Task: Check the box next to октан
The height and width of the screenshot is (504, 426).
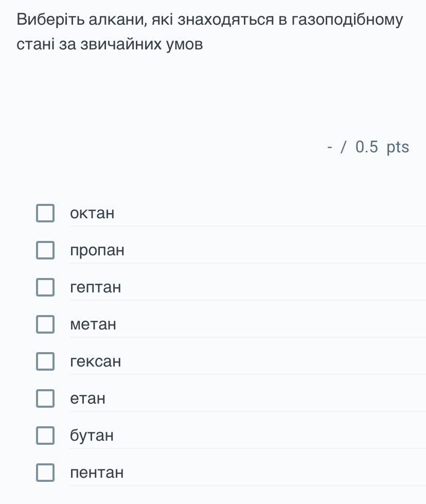Action: pos(45,213)
